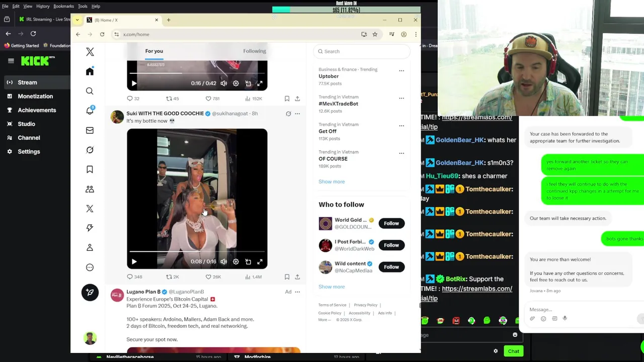Click the compose Post feather button
Image resolution: width=644 pixels, height=362 pixels.
pyautogui.click(x=90, y=293)
